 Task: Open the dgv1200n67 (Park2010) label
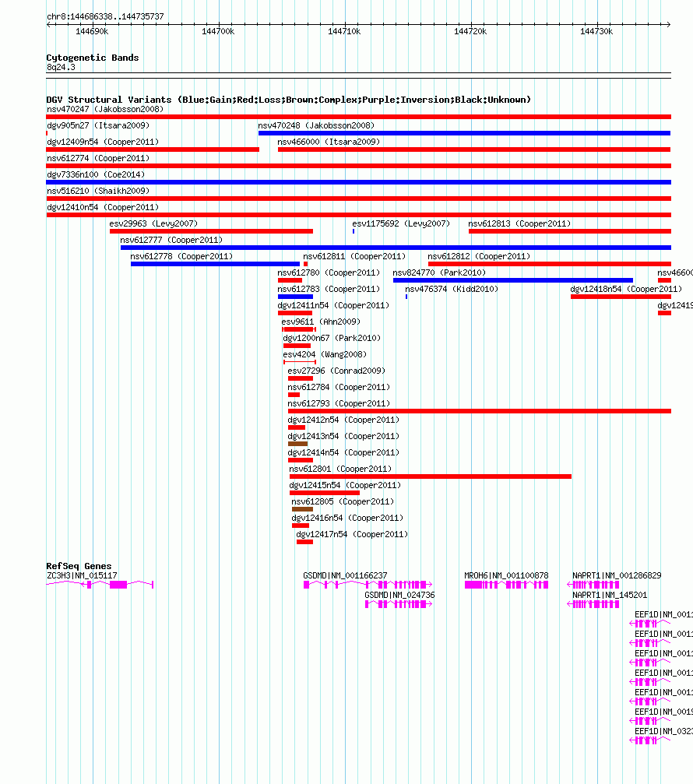[x=332, y=339]
